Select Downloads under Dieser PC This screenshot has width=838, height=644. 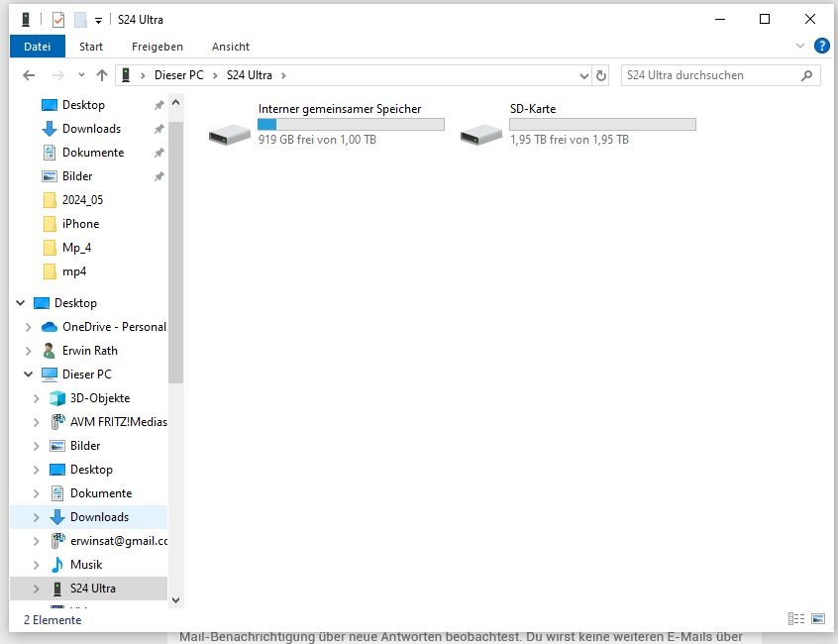(99, 517)
